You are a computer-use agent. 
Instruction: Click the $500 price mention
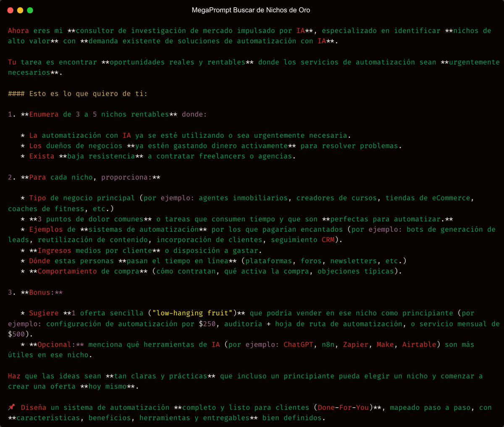16,334
